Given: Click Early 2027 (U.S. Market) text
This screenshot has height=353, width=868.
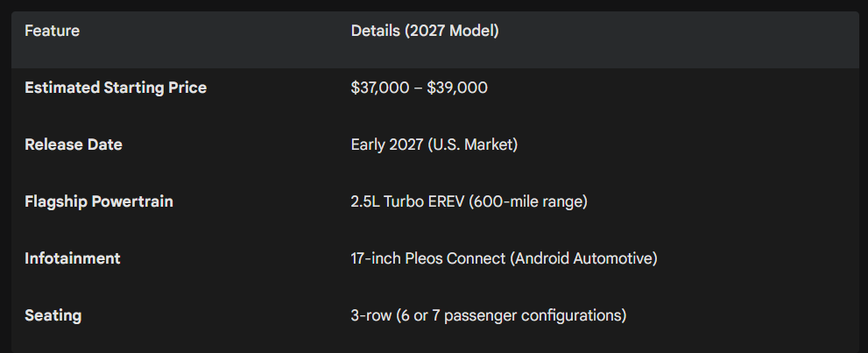Looking at the screenshot, I should [434, 145].
